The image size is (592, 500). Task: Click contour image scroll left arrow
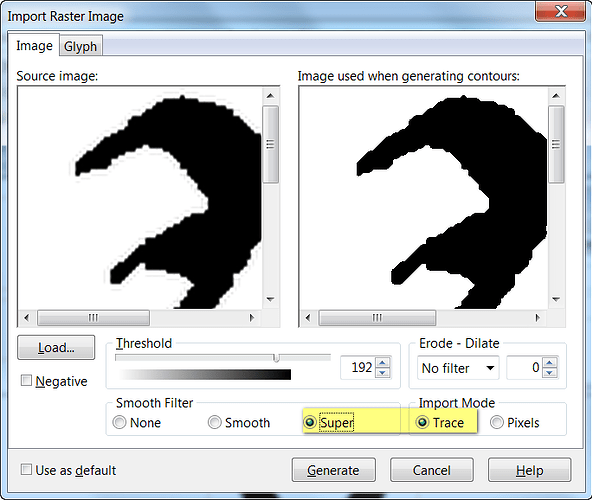(x=308, y=318)
